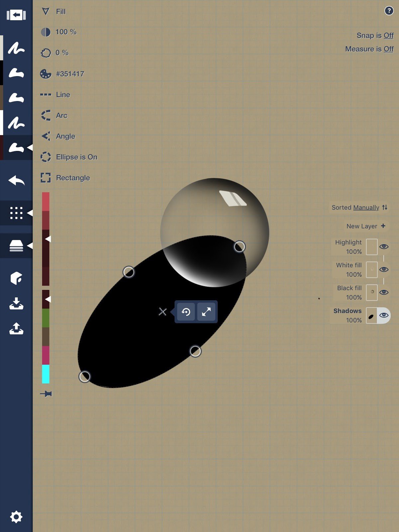Enable the Arc shape guide
399x532 pixels.
click(54, 115)
